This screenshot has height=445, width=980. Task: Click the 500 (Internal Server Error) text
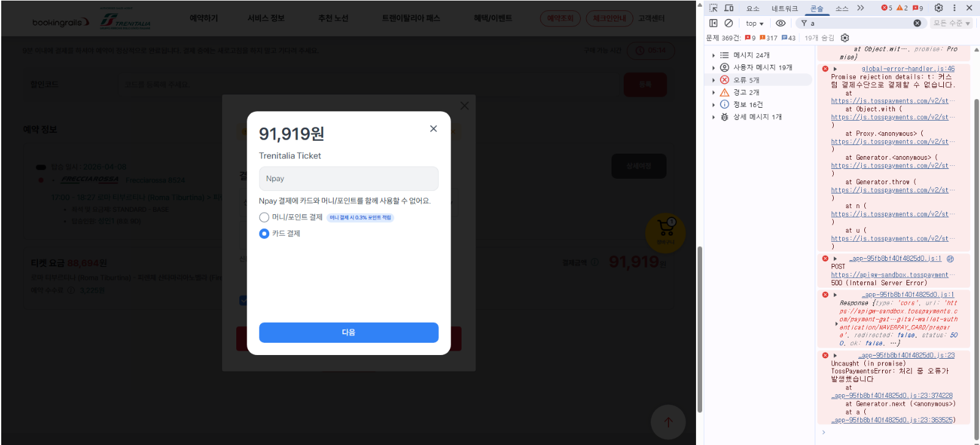879,283
